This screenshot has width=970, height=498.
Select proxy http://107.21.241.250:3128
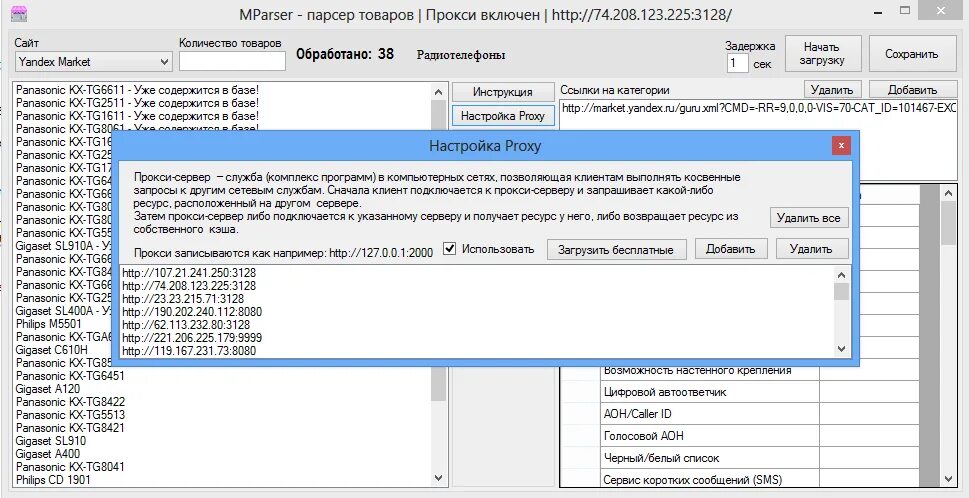(189, 272)
